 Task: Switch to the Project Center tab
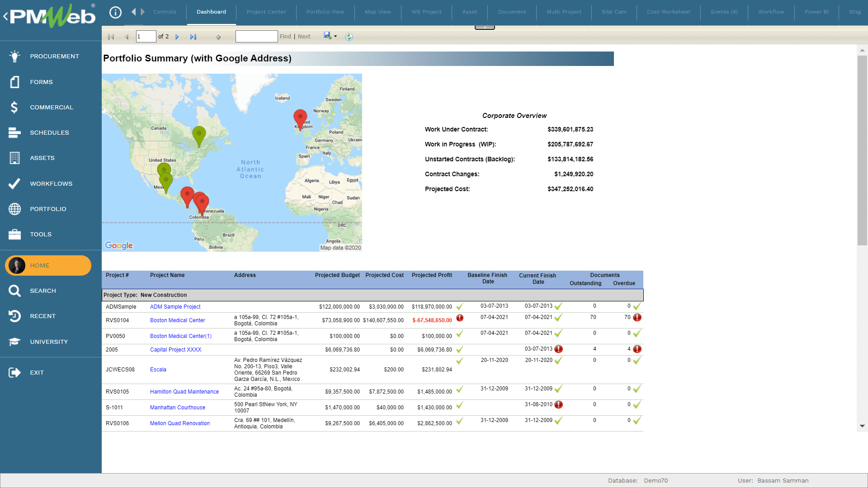coord(266,12)
